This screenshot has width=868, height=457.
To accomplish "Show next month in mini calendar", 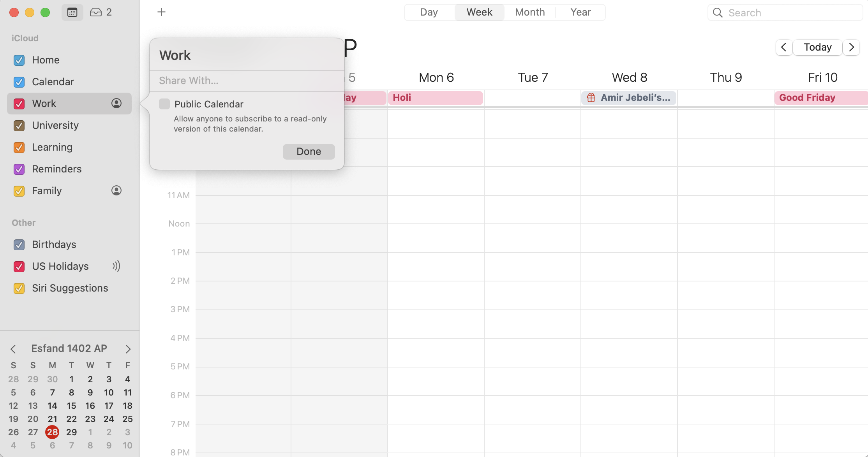I will point(128,349).
